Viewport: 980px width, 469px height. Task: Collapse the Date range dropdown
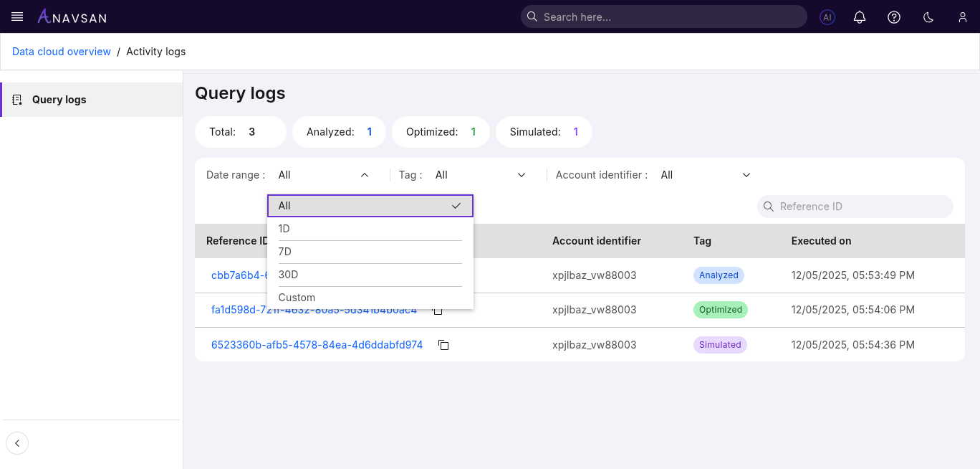(x=364, y=175)
